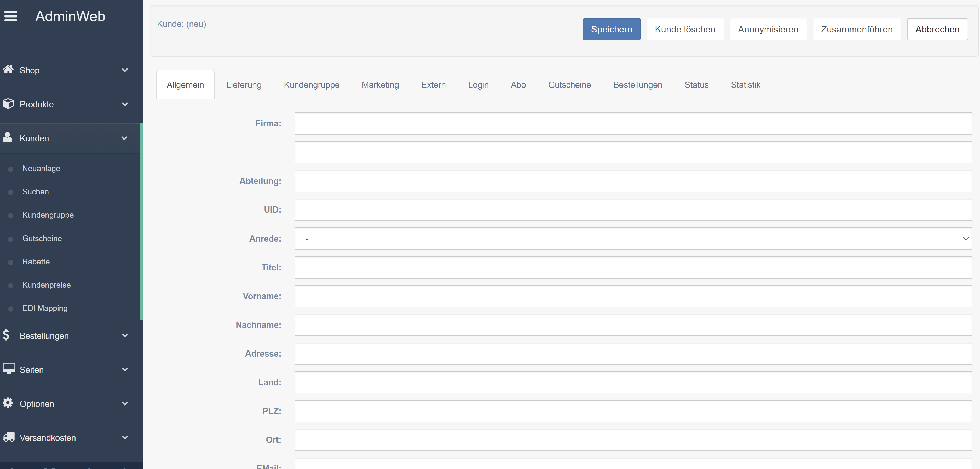Viewport: 980px width, 469px height.
Task: Click the Produkte box icon
Action: pos(8,103)
